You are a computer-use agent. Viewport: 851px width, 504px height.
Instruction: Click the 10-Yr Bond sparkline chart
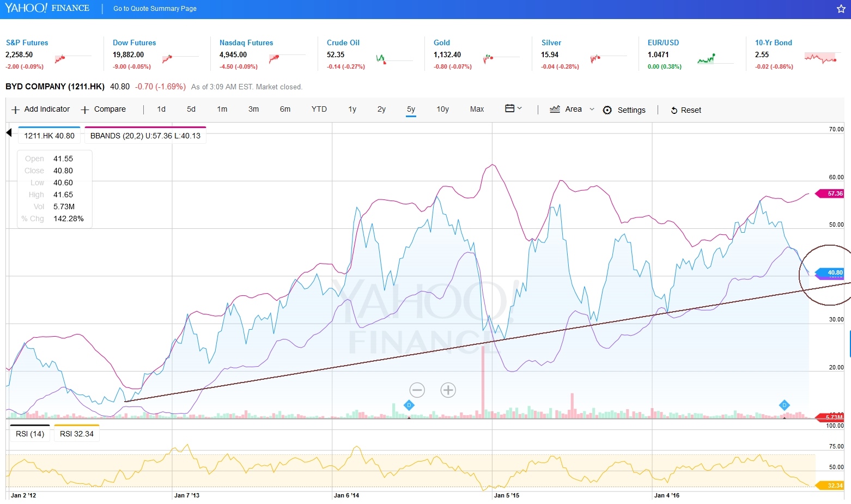point(822,58)
